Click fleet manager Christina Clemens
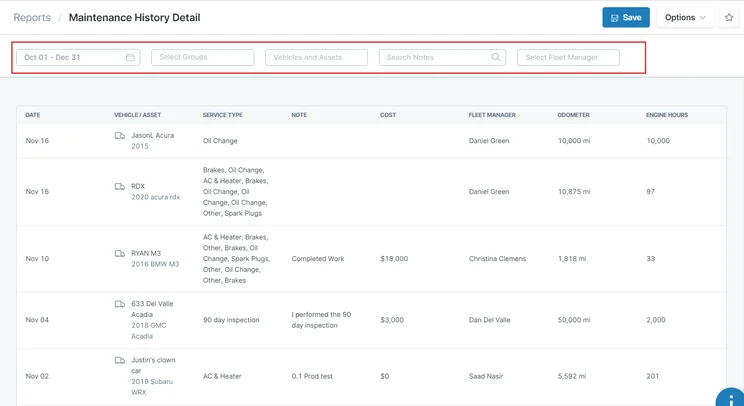The image size is (744, 406). pos(497,258)
